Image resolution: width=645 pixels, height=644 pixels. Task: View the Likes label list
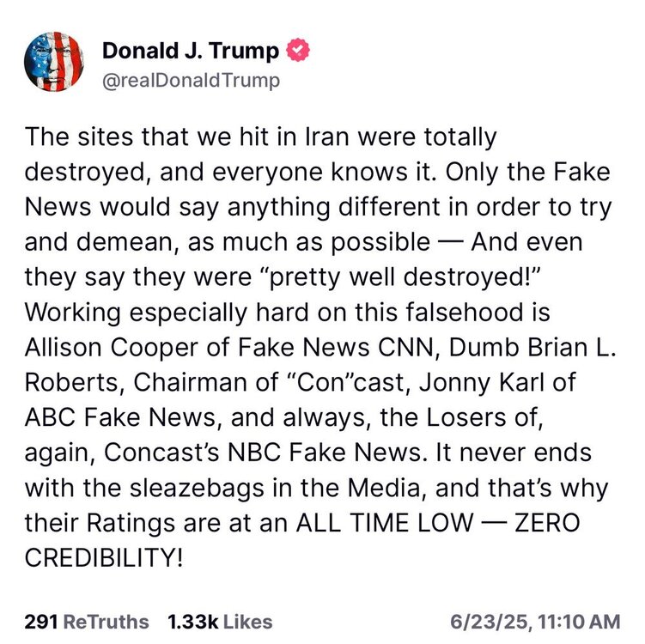(x=248, y=622)
